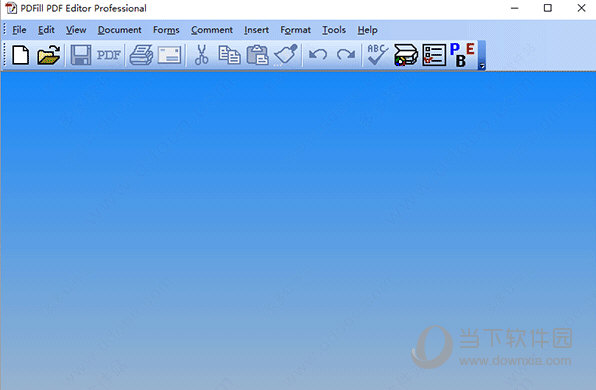The height and width of the screenshot is (390, 596).
Task: Maximize the PDFill window
Action: pos(548,8)
